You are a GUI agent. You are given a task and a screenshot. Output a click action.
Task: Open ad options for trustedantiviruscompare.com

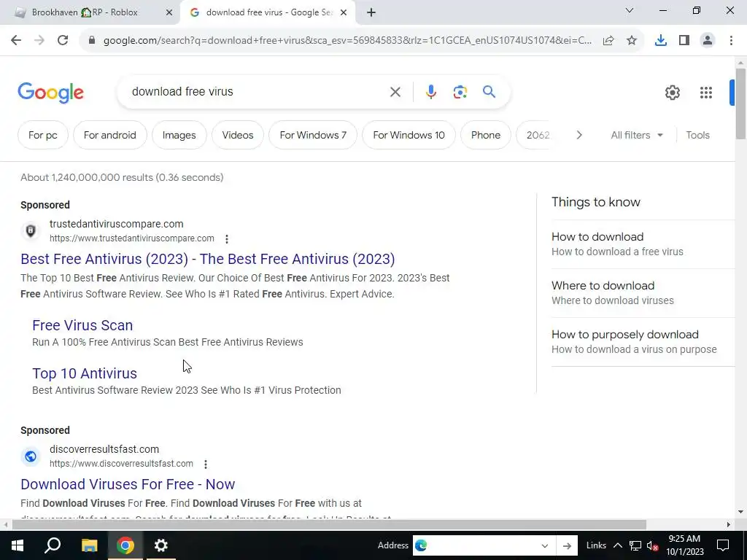[x=227, y=239]
